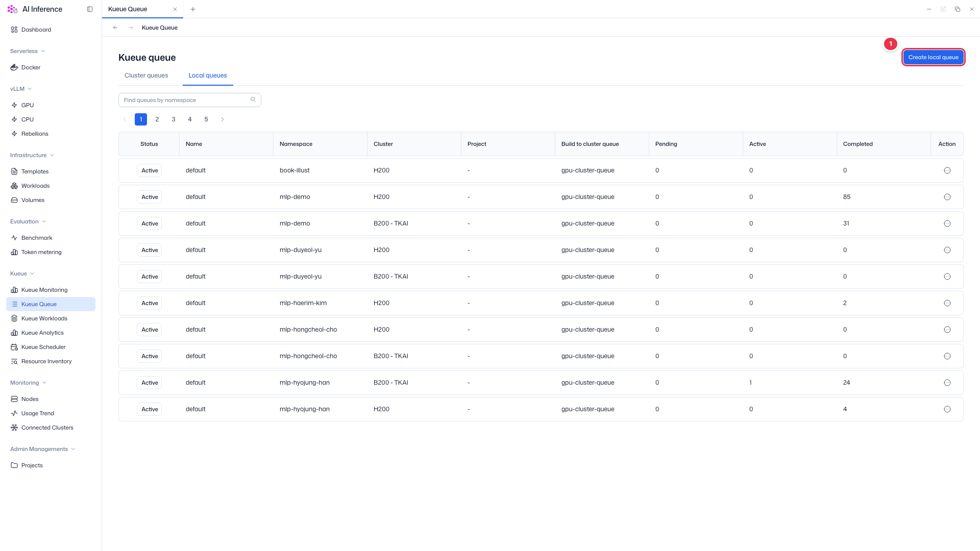
Task: Select the Local queues tab
Action: (208, 76)
